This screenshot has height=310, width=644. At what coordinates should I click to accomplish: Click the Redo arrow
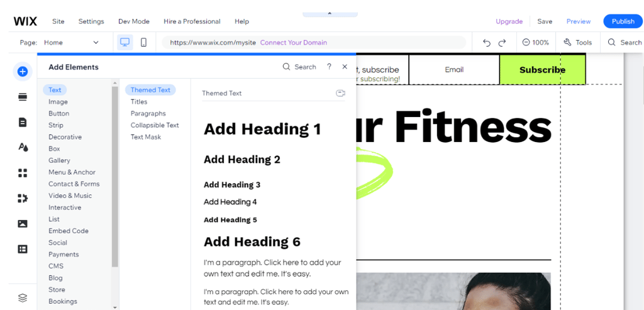pyautogui.click(x=502, y=43)
